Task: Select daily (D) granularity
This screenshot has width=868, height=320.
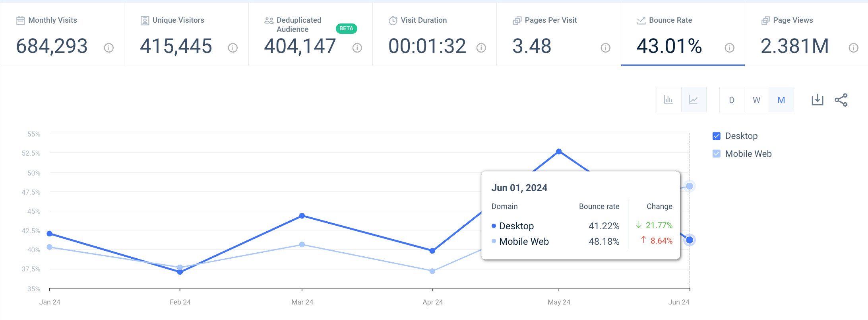Action: (x=732, y=100)
